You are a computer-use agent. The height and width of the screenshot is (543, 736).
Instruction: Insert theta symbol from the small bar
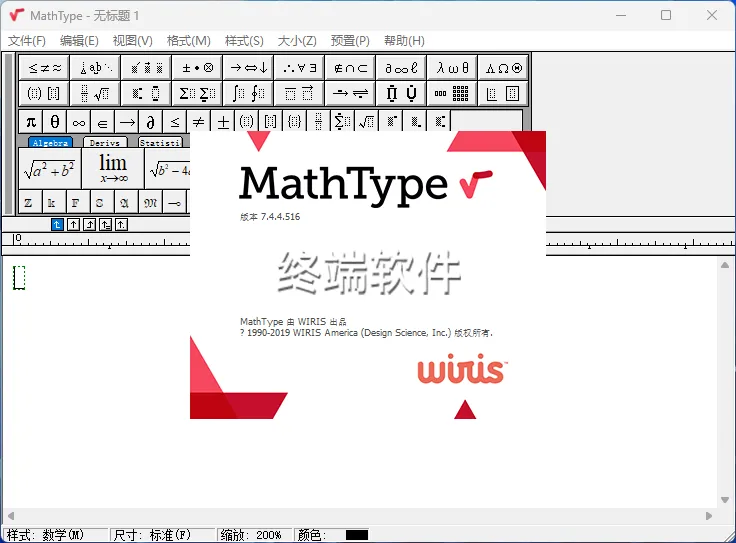pyautogui.click(x=55, y=122)
